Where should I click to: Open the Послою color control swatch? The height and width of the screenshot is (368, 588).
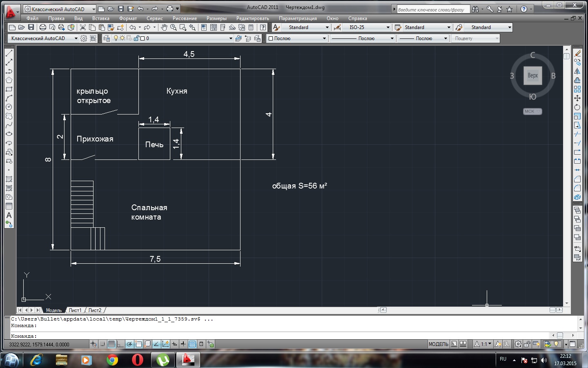tap(297, 38)
